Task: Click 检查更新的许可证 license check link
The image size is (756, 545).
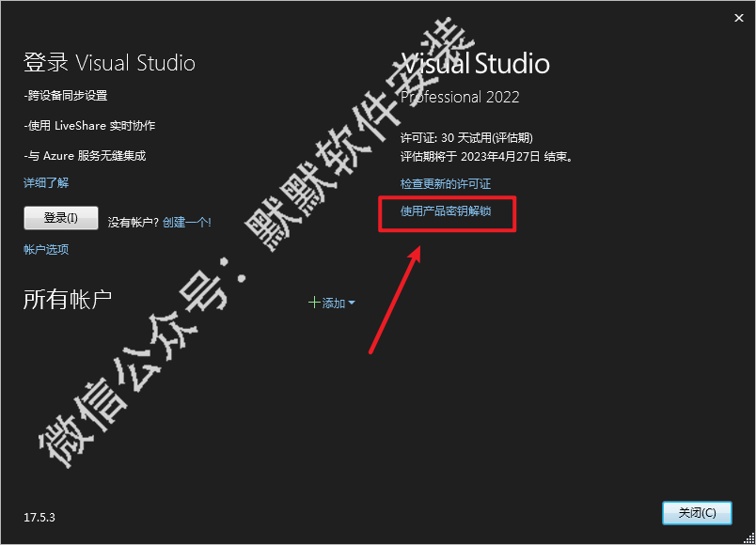Action: click(446, 183)
